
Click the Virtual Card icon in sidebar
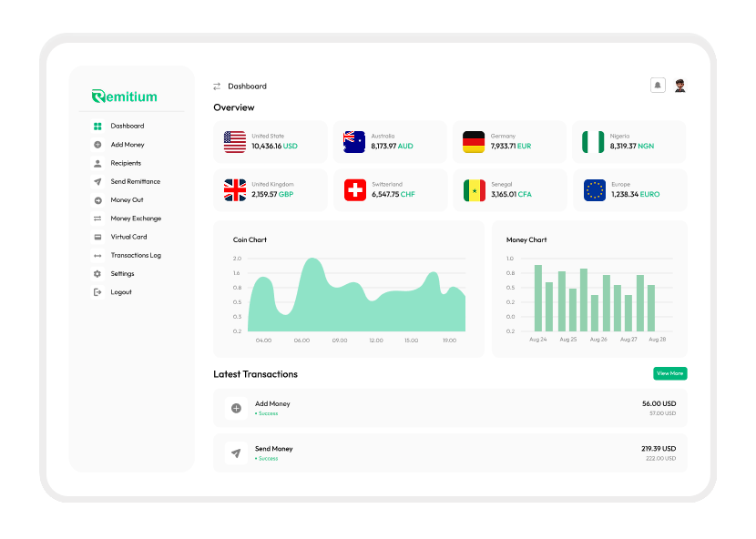[x=97, y=237]
